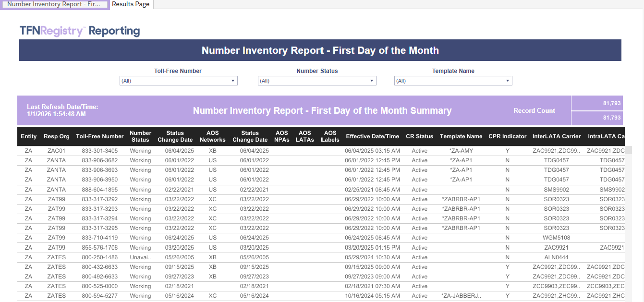
Task: Click the ALN0444 InterLATA Carrier cell
Action: pos(557,257)
